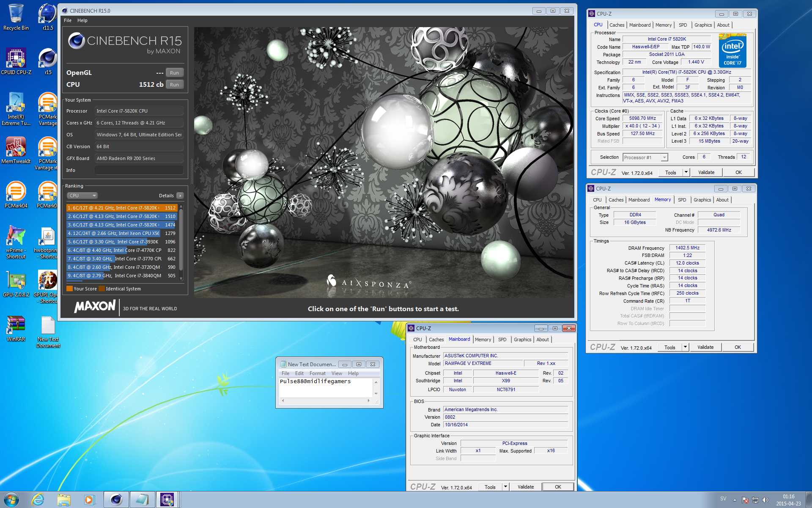The height and width of the screenshot is (508, 812).
Task: Open Notepad Format menu
Action: coord(317,373)
